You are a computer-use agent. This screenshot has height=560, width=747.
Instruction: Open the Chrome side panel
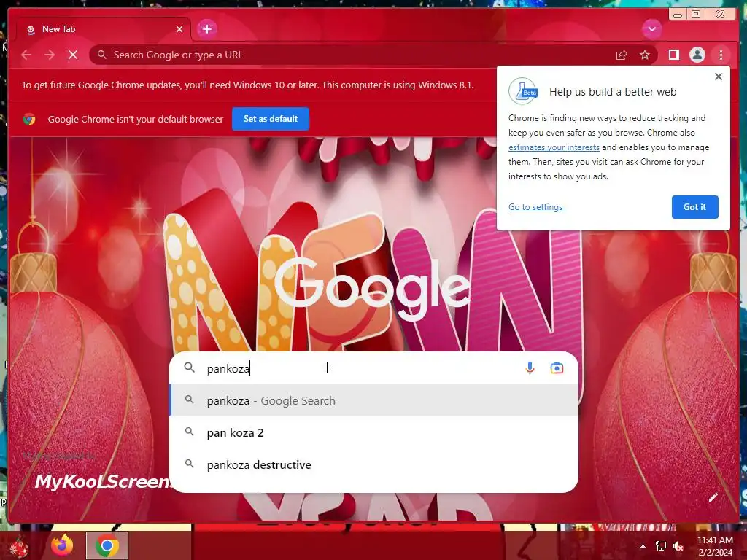[673, 55]
